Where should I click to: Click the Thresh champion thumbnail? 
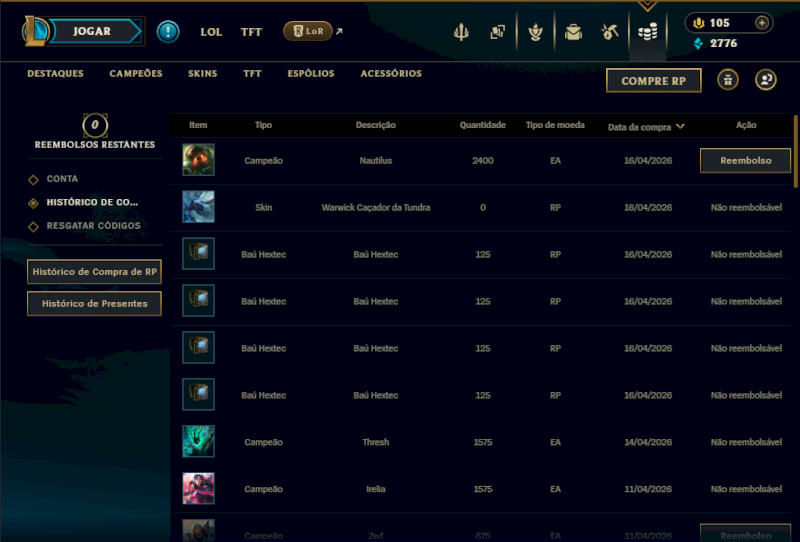(198, 441)
